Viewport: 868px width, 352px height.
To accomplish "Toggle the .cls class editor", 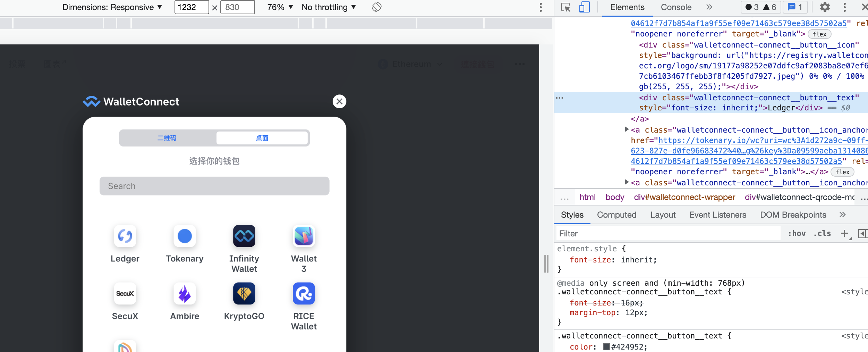I will (822, 234).
